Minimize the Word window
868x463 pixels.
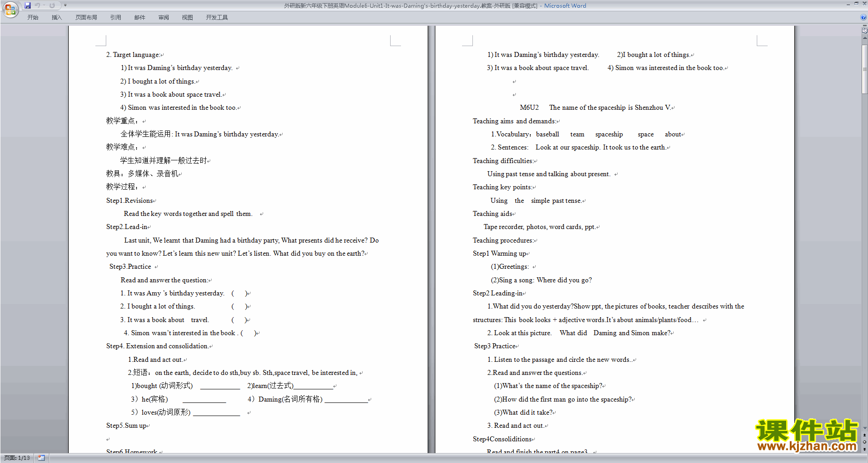coord(848,4)
